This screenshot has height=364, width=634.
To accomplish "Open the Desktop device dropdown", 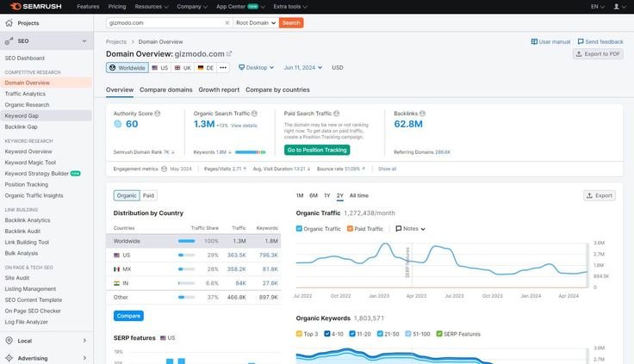I will tap(257, 67).
